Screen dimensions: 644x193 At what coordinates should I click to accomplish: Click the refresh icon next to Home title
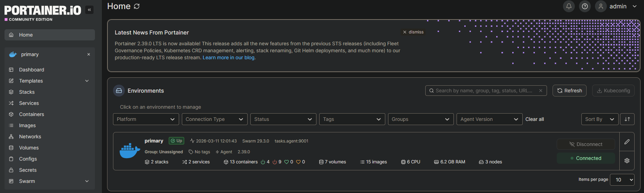[137, 6]
